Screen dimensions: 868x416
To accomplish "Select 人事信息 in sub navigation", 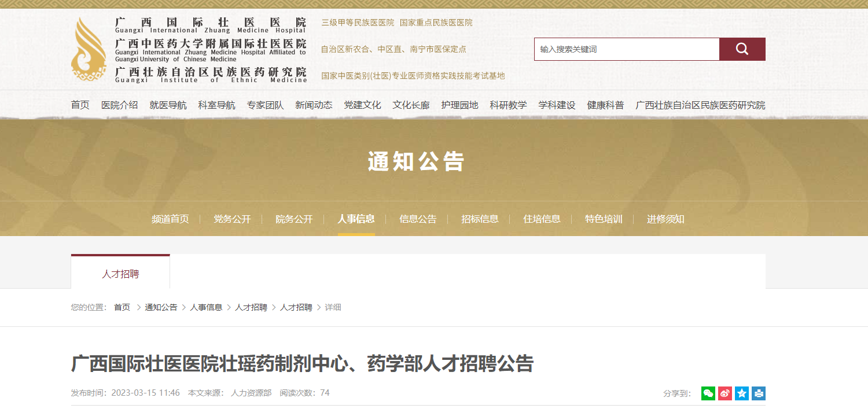I will (356, 219).
